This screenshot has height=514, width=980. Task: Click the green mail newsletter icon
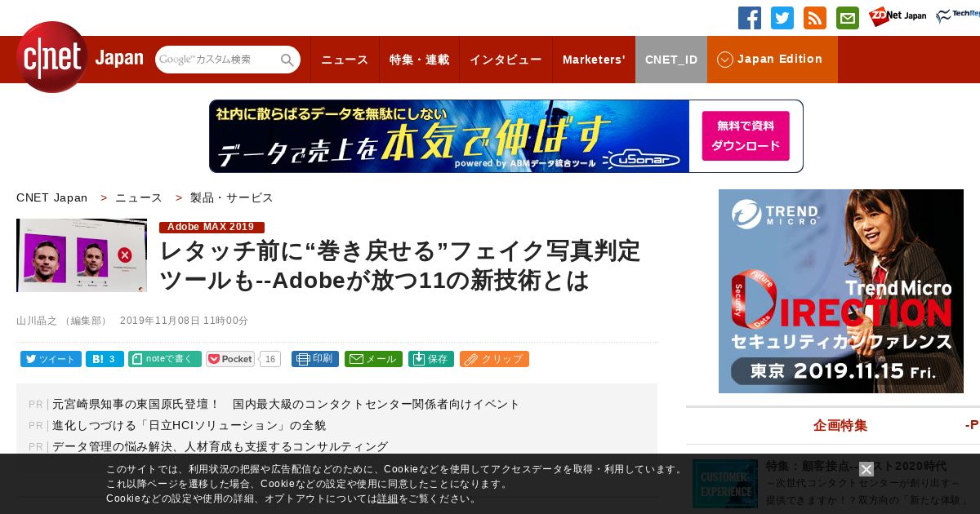[x=848, y=18]
